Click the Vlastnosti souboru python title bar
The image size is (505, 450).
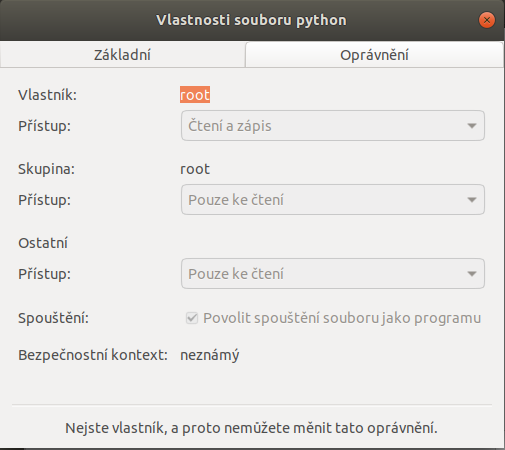(x=251, y=20)
